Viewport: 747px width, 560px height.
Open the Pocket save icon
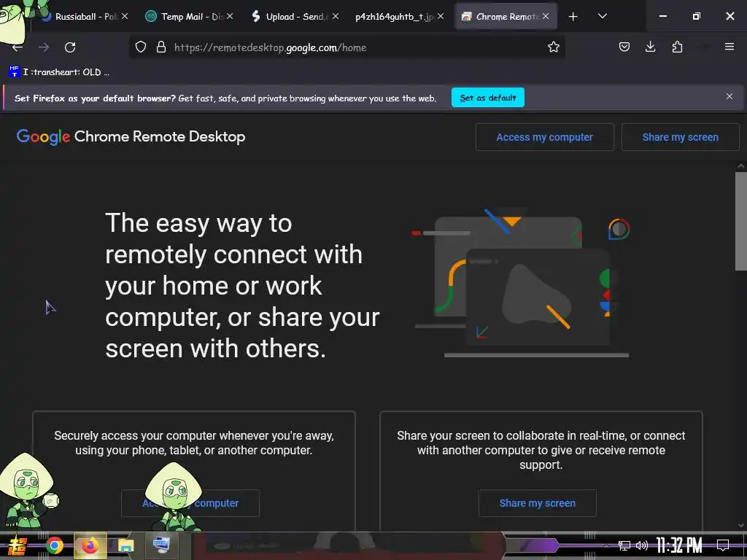pyautogui.click(x=624, y=47)
